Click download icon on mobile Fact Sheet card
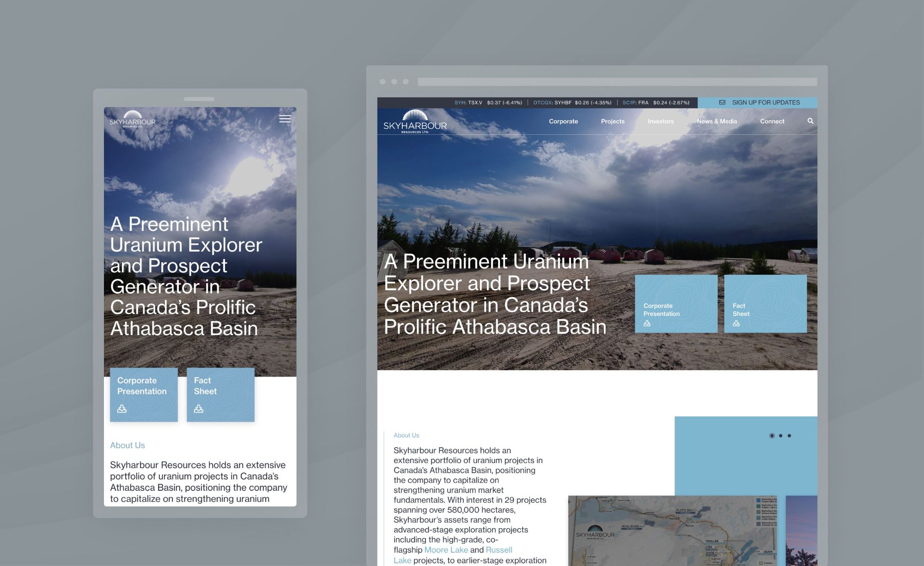This screenshot has height=566, width=924. tap(199, 409)
